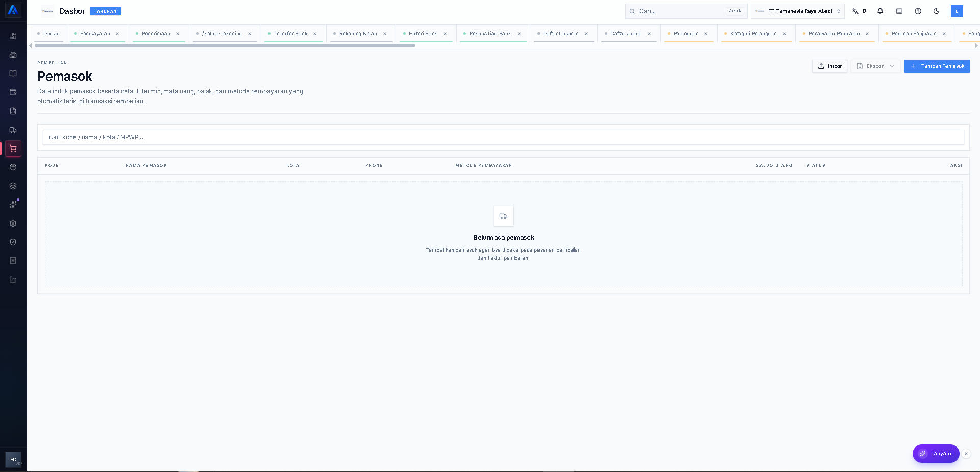Image resolution: width=980 pixels, height=472 pixels.
Task: Switch language using the ID translate button
Action: pos(860,11)
